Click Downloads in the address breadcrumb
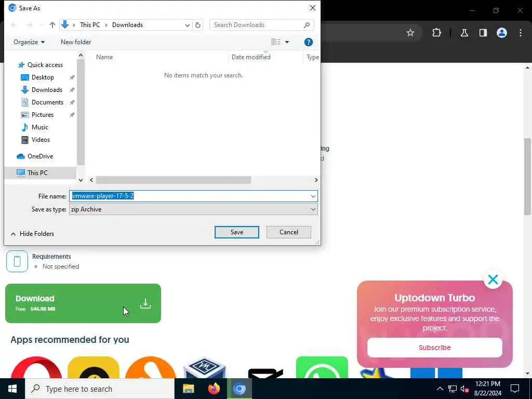The height and width of the screenshot is (399, 532). (128, 25)
